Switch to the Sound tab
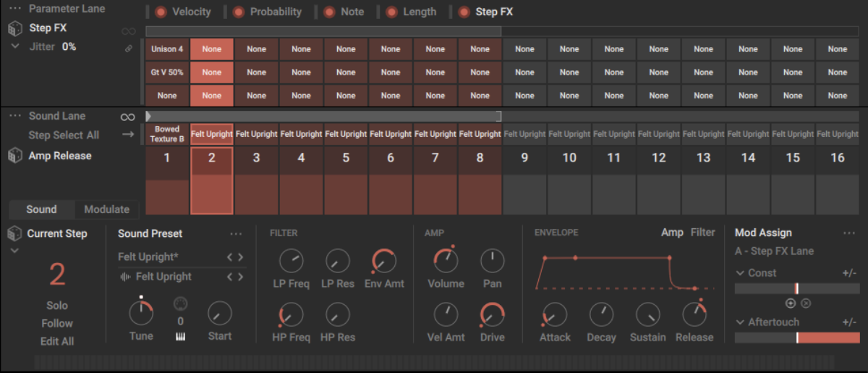The height and width of the screenshot is (373, 868). tap(41, 209)
